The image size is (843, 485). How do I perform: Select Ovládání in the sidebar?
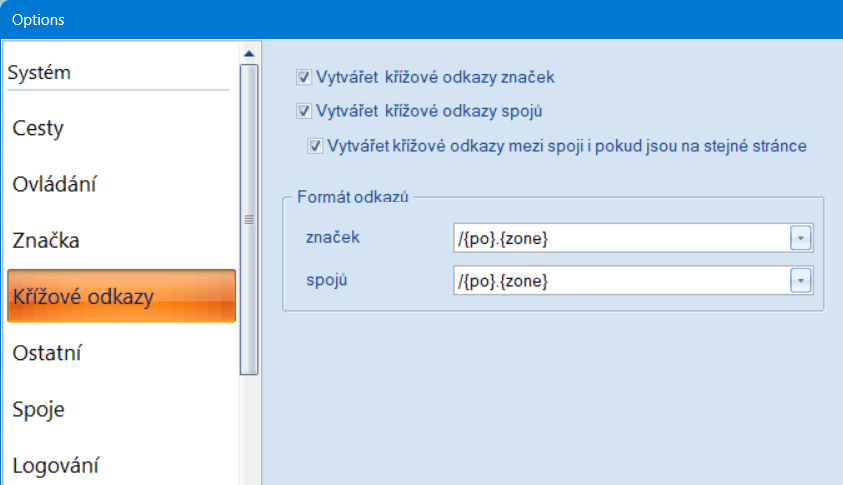(x=122, y=184)
